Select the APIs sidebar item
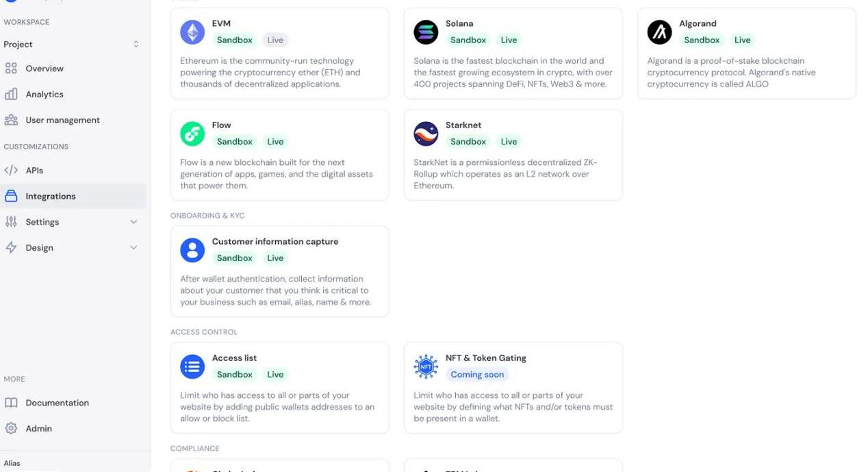 pos(34,171)
